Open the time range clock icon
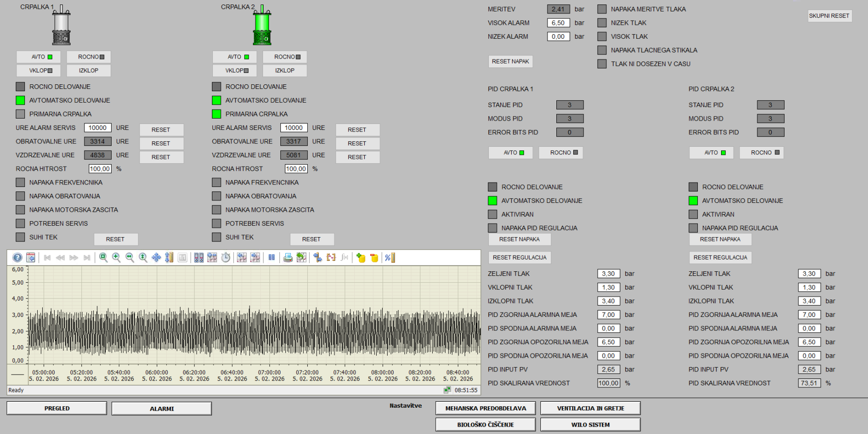 click(226, 257)
